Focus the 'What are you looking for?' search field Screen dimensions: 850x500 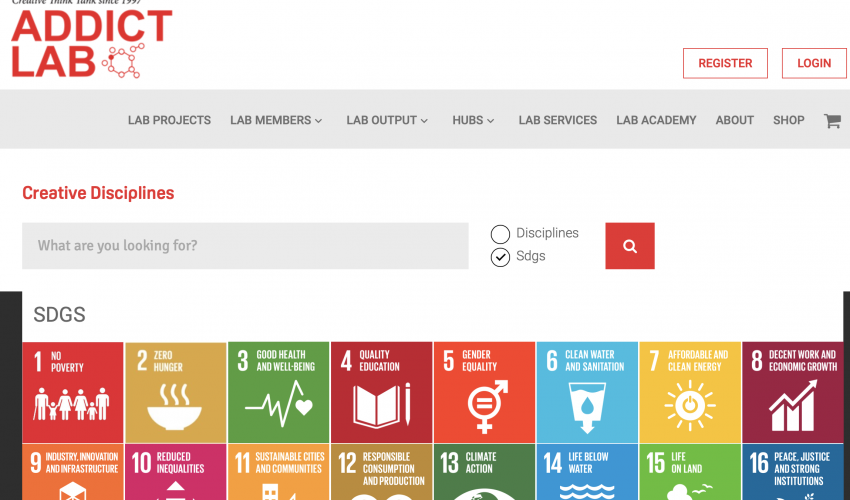245,246
